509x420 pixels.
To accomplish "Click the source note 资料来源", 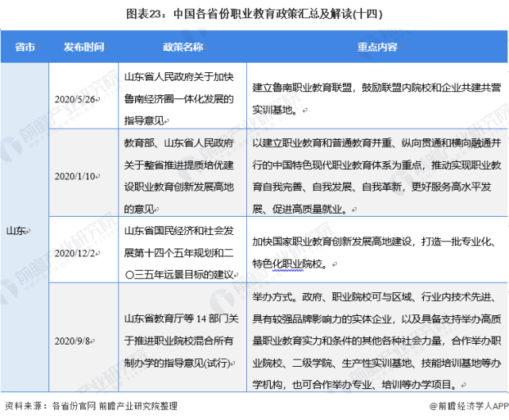I will (x=91, y=406).
